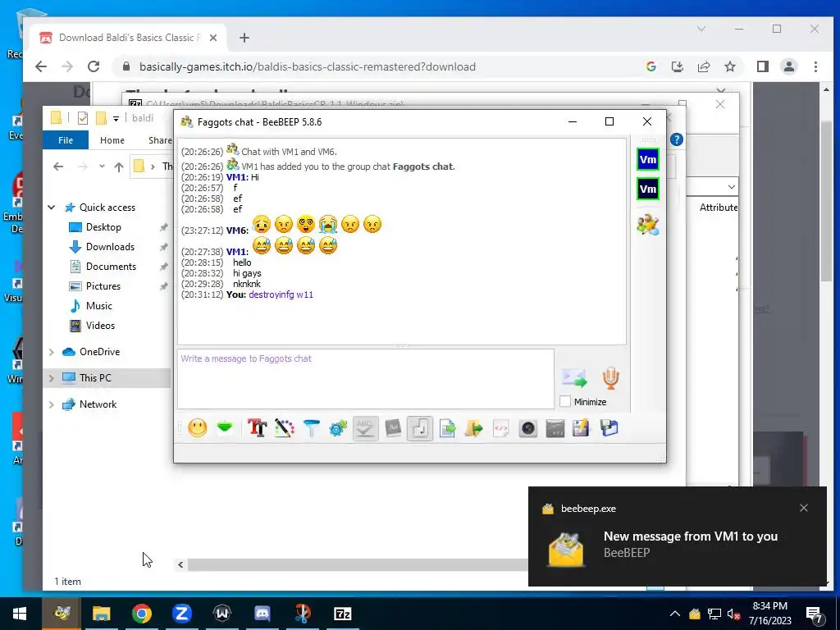Click Explorer horizontal scrollbar thumb
This screenshot has width=840, height=630.
click(358, 564)
